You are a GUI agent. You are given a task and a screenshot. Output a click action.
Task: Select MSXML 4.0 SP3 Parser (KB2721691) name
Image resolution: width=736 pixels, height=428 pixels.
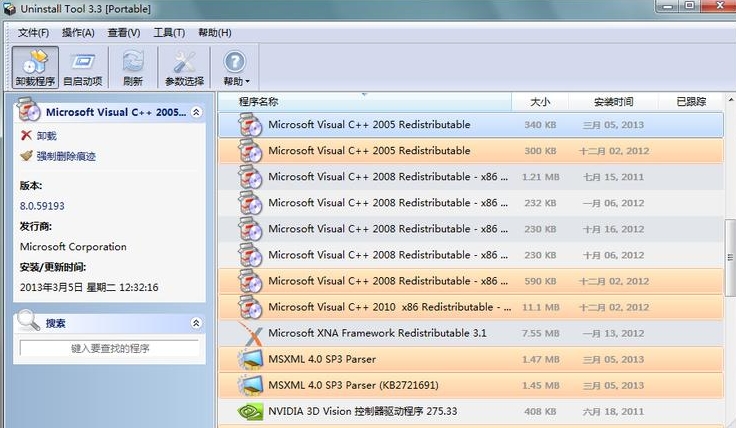click(353, 386)
